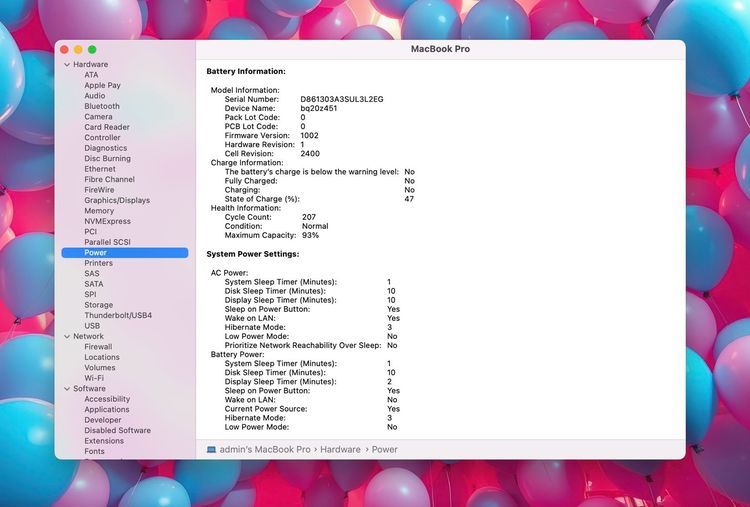Screen dimensions: 750x507
Task: Open Wi-Fi under Network
Action: coord(94,378)
